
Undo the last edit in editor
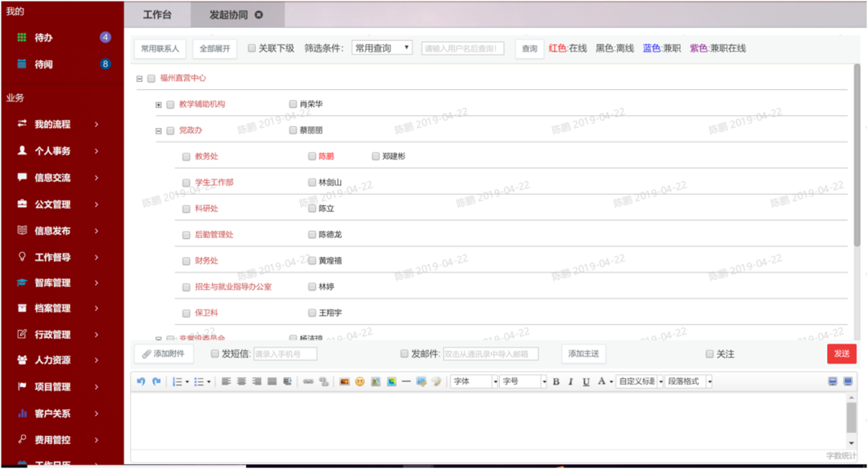(141, 381)
